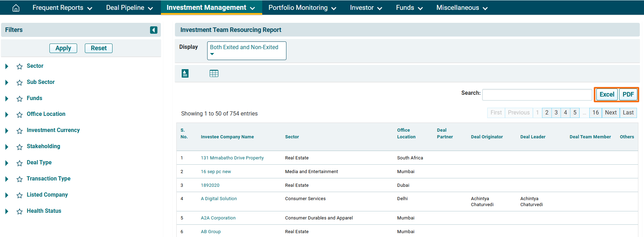
Task: Open A2A Corporation company link
Action: pos(218,218)
